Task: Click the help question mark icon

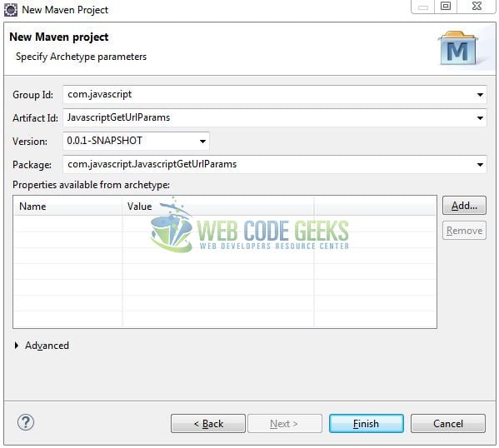Action: [x=26, y=422]
